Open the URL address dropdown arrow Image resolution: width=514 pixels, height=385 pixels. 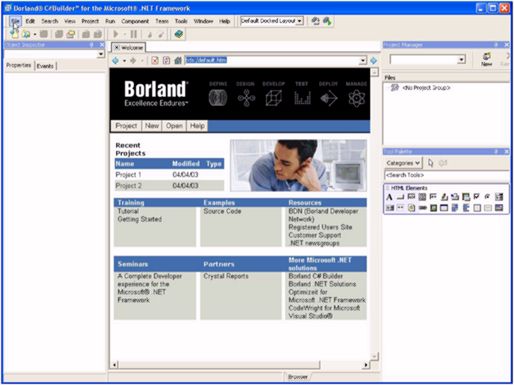[363, 61]
